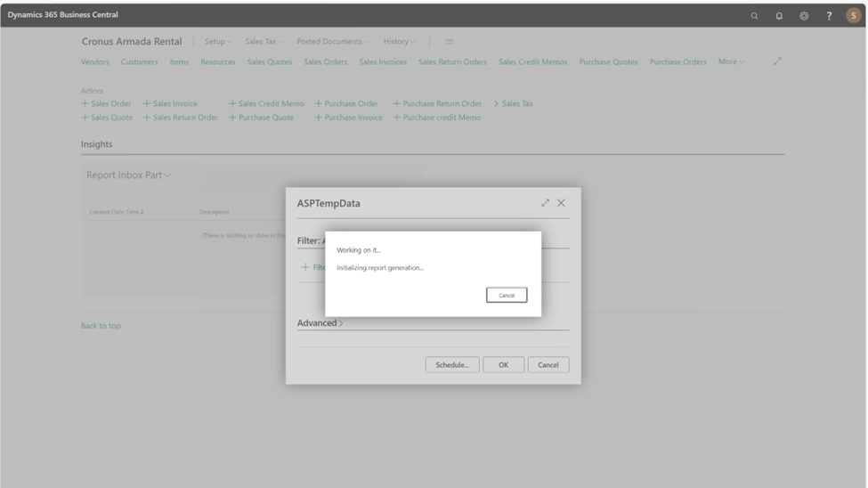Image resolution: width=868 pixels, height=488 pixels.
Task: Create a new Purchase Order action
Action: pyautogui.click(x=346, y=103)
